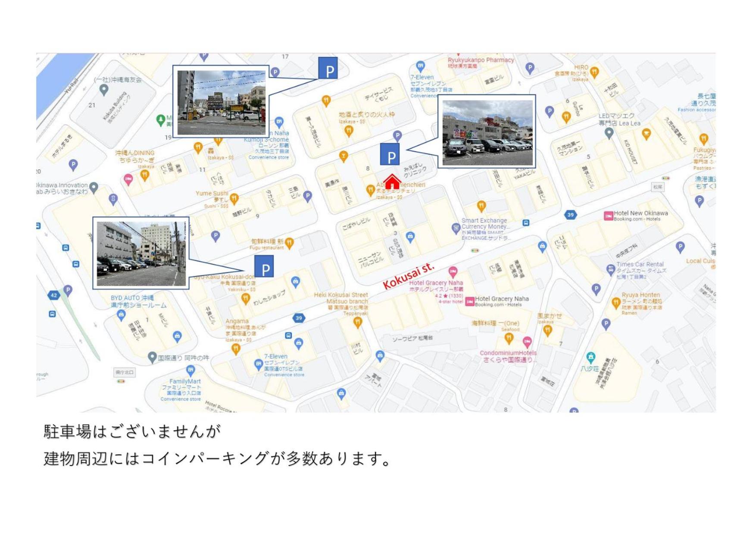Click the blue P square above the house
This screenshot has height=534, width=756.
(x=390, y=154)
